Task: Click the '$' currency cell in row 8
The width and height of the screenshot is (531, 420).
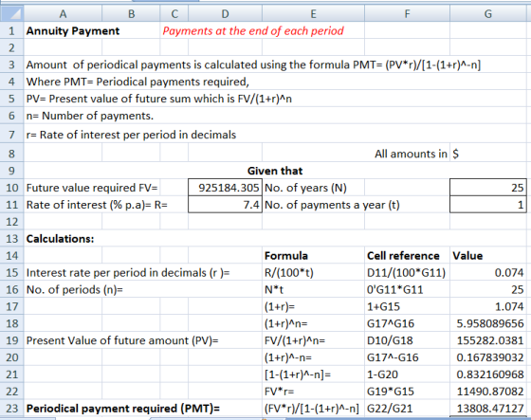Action: [488, 154]
